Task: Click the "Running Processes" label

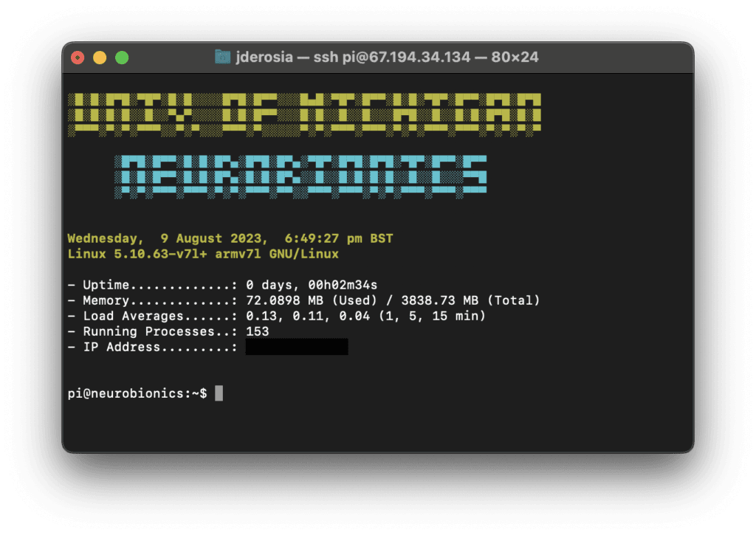Action: (148, 331)
